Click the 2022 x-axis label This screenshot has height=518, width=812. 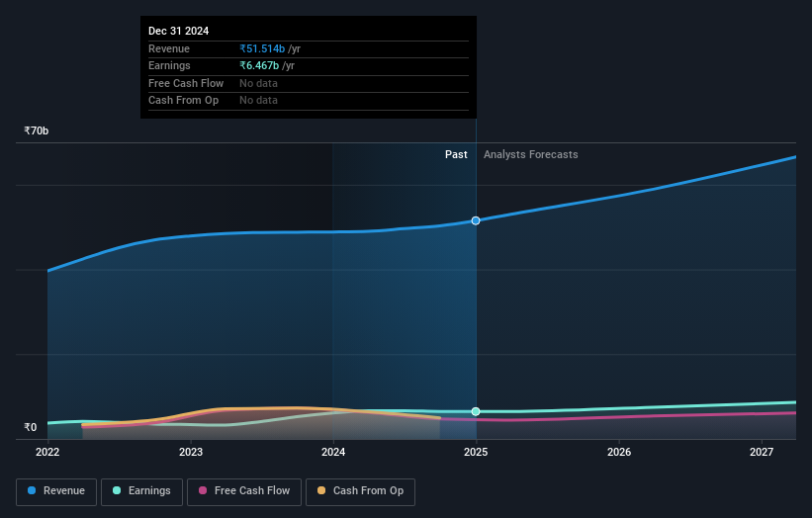pos(47,452)
